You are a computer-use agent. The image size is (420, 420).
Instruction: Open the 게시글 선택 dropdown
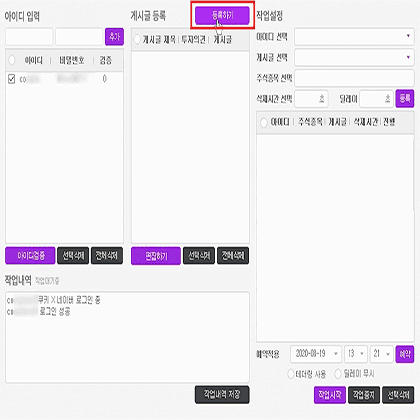click(x=354, y=57)
